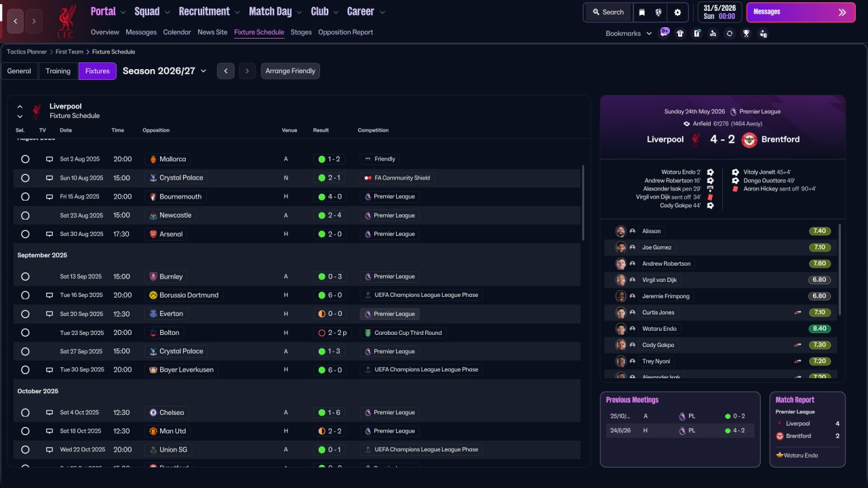Screen dimensions: 868x488
Task: Click the up chevron beside the Liverpool heading
Action: click(x=20, y=107)
